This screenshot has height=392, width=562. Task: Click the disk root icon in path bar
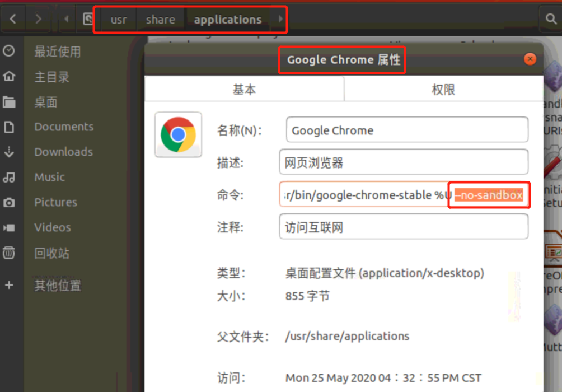click(x=88, y=18)
